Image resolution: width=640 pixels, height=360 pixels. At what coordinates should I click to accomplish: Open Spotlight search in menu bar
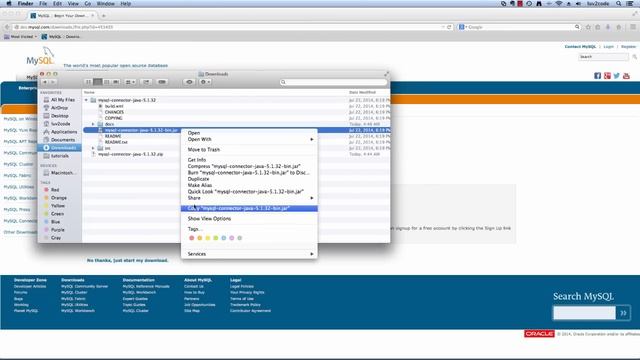click(619, 3)
